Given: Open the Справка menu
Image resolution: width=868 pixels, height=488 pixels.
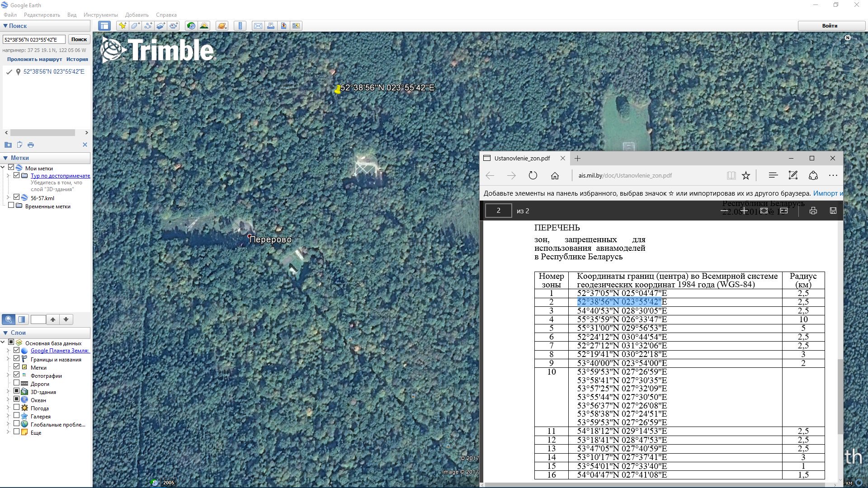Looking at the screenshot, I should pos(166,15).
